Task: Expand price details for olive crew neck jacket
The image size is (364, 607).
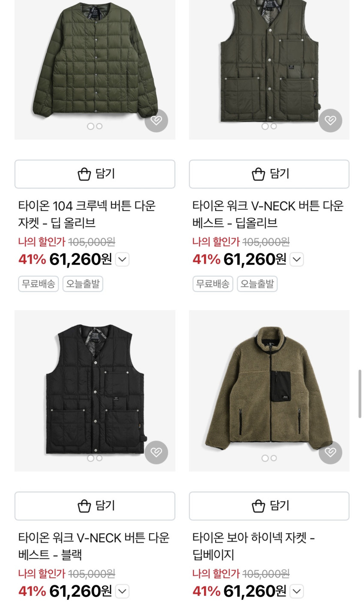Action: click(x=122, y=260)
